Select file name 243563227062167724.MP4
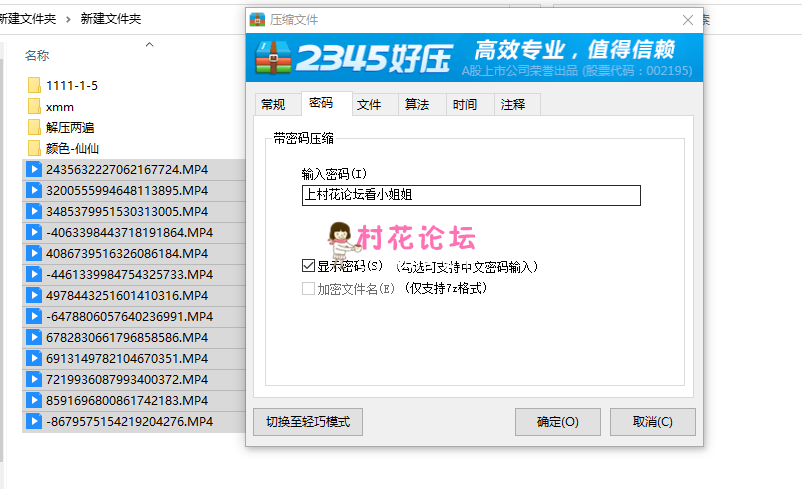Viewport: 802px width, 489px height. point(127,169)
